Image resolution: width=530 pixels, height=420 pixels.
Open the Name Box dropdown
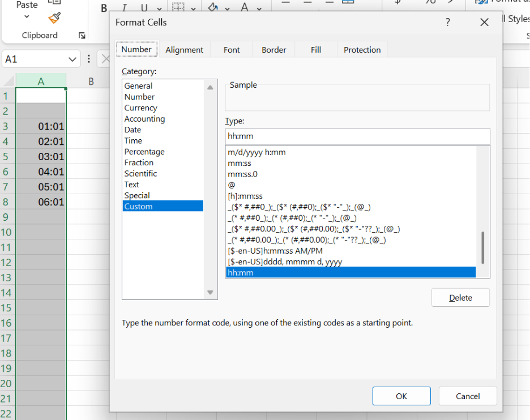click(x=72, y=59)
